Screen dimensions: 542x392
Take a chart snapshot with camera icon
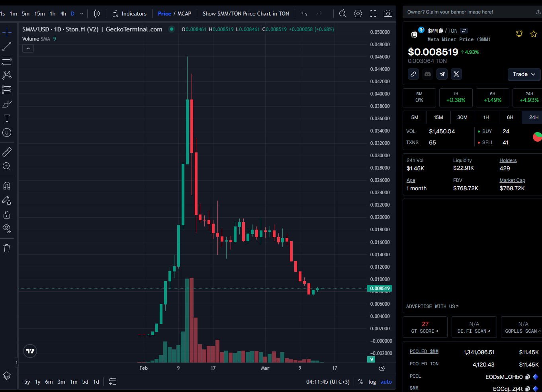point(388,14)
